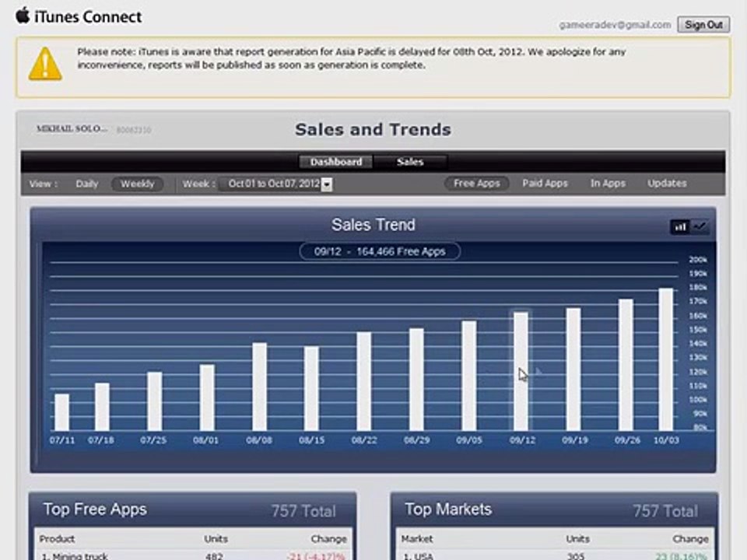
Task: Click the 08/08 bar in chart
Action: [x=259, y=387]
